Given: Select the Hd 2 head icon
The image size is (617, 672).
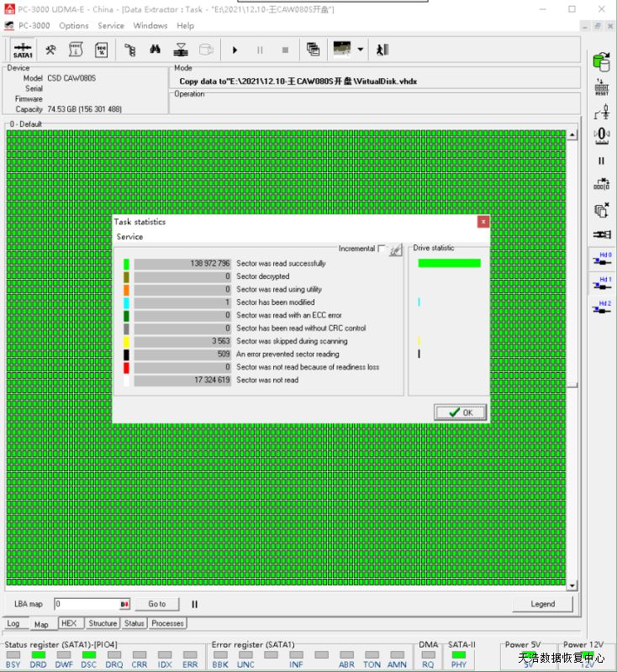Looking at the screenshot, I should pyautogui.click(x=602, y=307).
